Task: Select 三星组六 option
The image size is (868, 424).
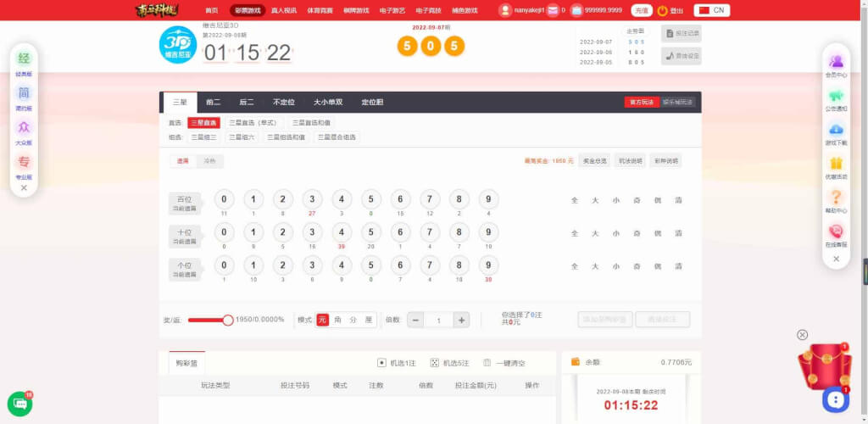Action: [242, 137]
